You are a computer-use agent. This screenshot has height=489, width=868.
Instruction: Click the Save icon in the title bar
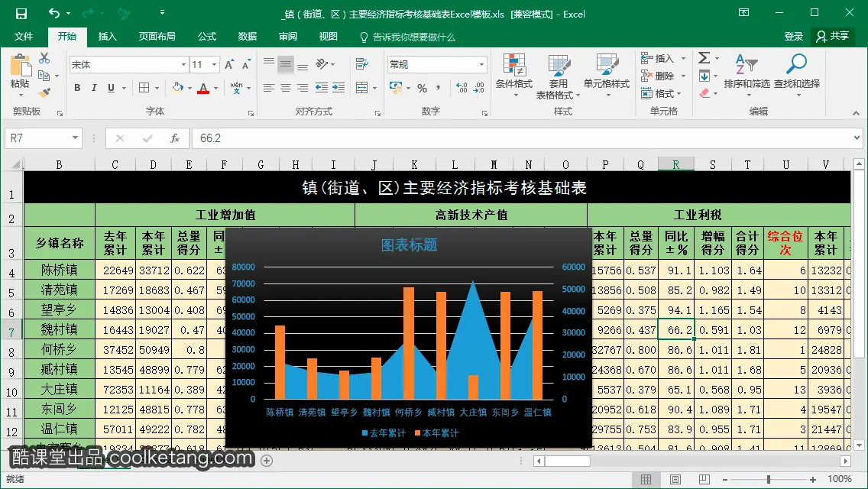click(x=21, y=14)
